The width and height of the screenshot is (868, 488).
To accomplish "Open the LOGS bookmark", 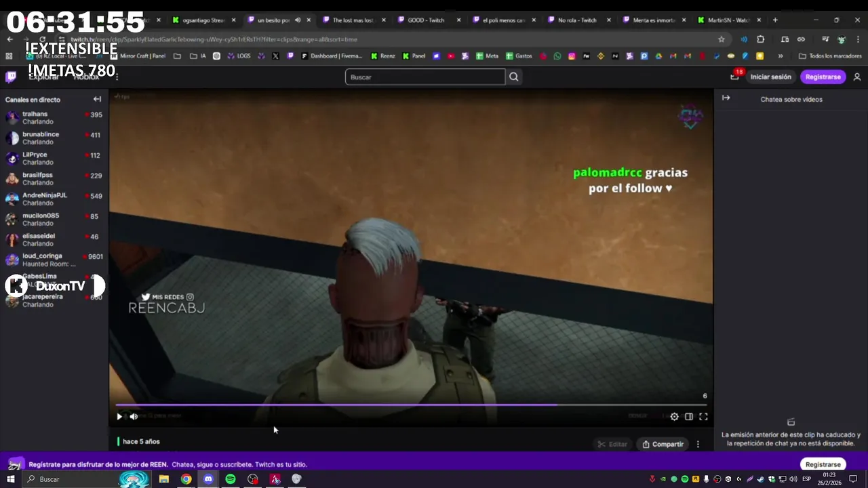I will (x=239, y=56).
